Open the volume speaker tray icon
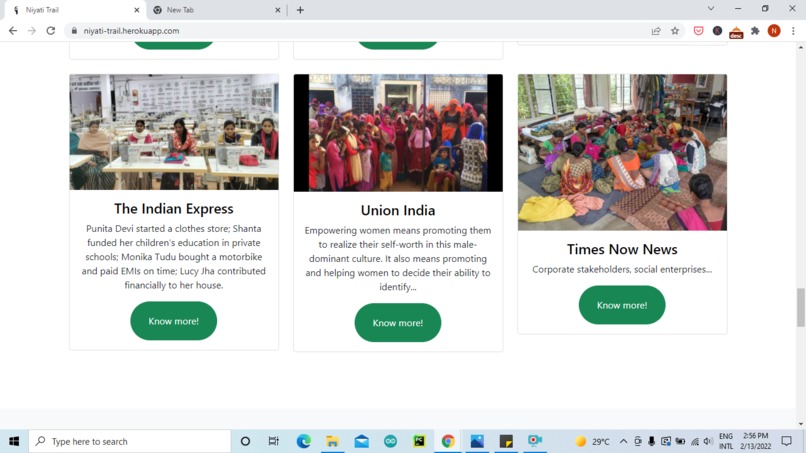The image size is (806, 453). coord(708,441)
